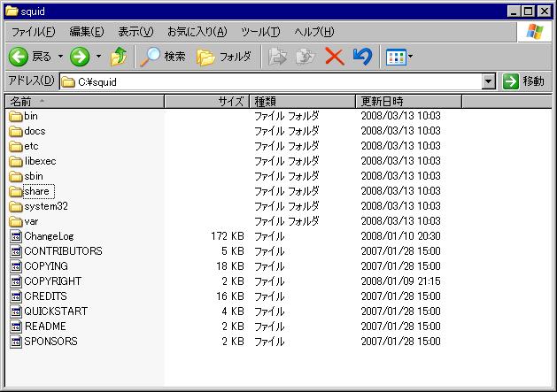Image resolution: width=557 pixels, height=392 pixels.
Task: Click the C:¥squid address field
Action: coord(271,82)
